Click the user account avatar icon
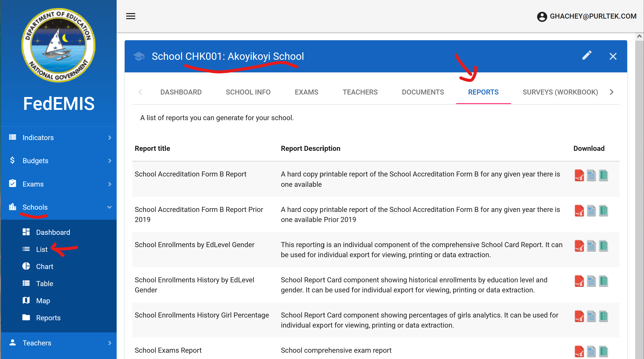 point(542,17)
